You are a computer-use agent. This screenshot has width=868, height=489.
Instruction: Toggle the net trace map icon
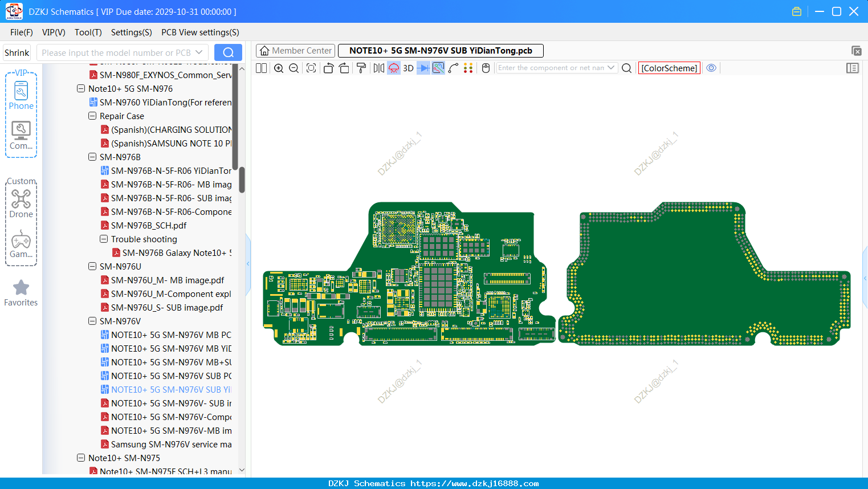click(438, 68)
